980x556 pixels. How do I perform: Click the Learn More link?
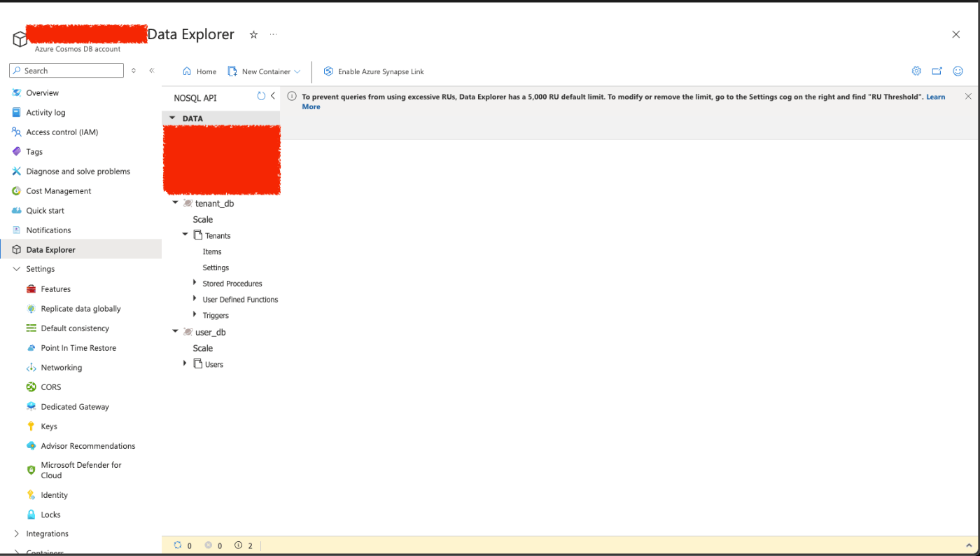coord(935,97)
